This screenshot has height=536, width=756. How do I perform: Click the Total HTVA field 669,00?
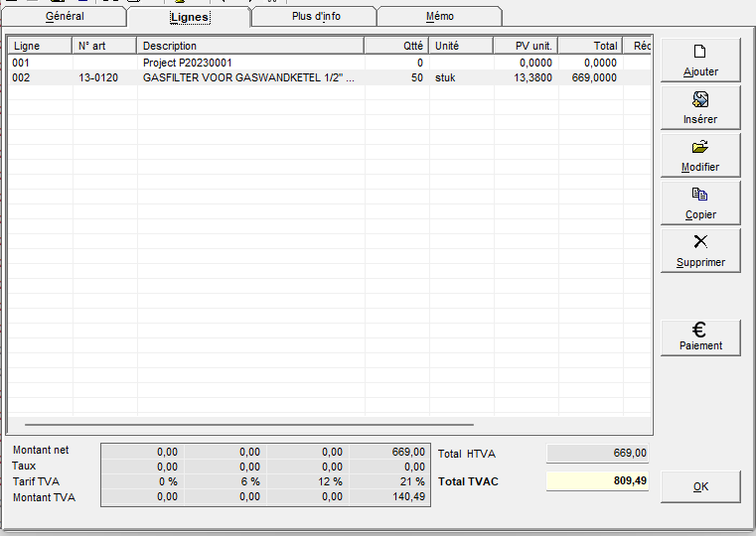click(x=597, y=453)
